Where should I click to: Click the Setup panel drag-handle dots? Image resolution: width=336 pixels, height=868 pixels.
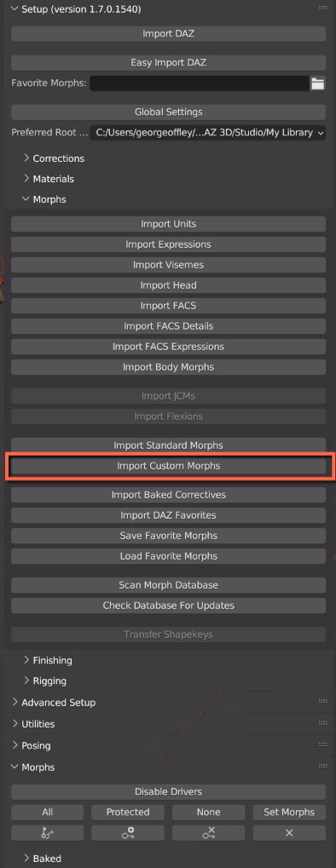(322, 9)
